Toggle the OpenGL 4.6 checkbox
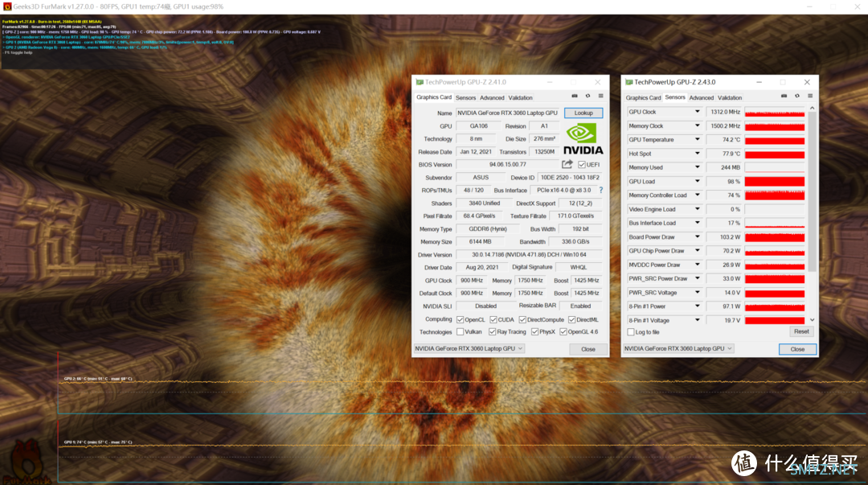 pos(563,332)
